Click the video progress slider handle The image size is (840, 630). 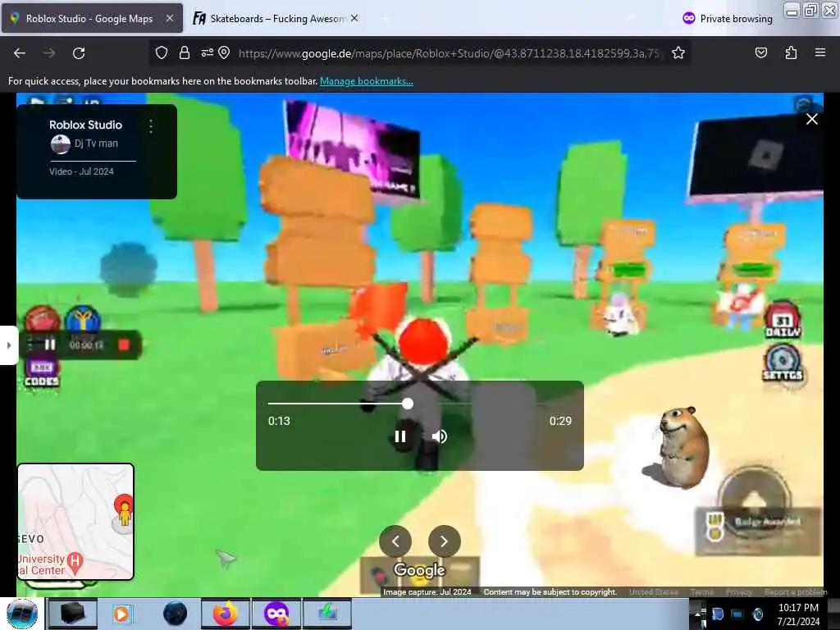pyautogui.click(x=408, y=404)
